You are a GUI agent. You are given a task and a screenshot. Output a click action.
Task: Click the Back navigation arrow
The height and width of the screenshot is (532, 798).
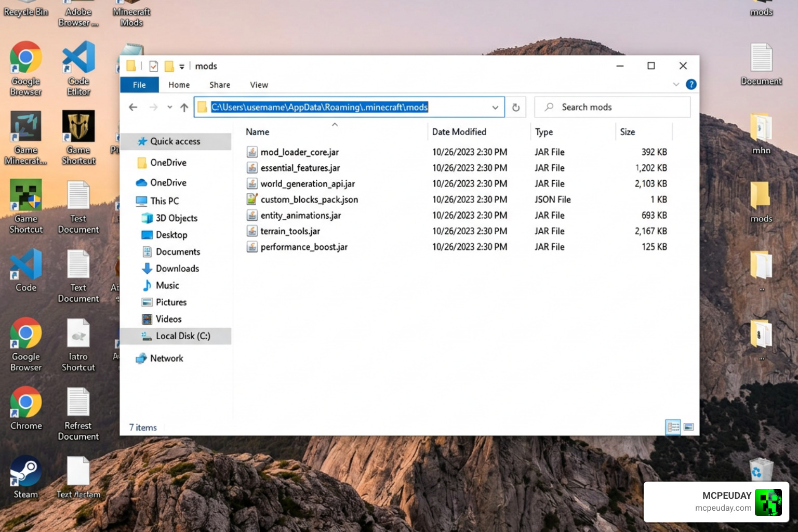[133, 107]
